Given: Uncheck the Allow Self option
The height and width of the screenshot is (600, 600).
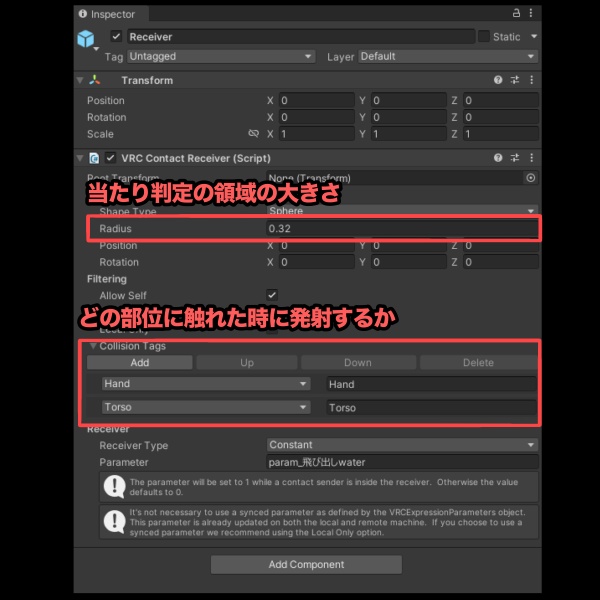Looking at the screenshot, I should tap(272, 295).
